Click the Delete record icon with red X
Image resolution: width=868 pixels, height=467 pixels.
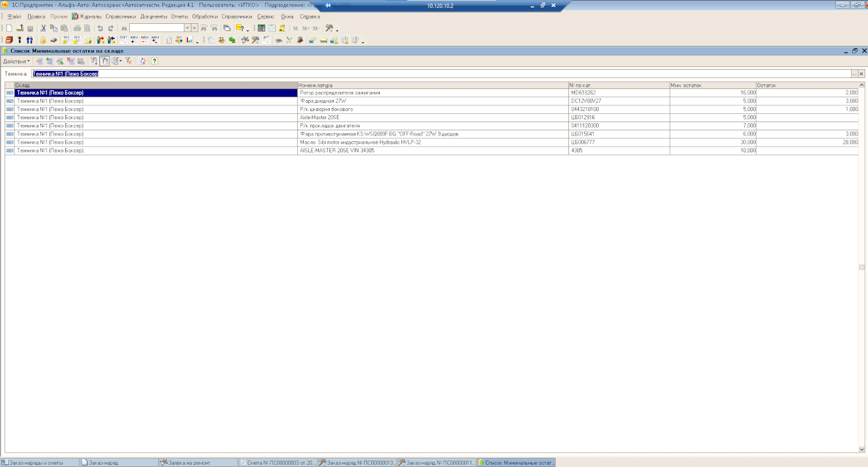[70, 61]
